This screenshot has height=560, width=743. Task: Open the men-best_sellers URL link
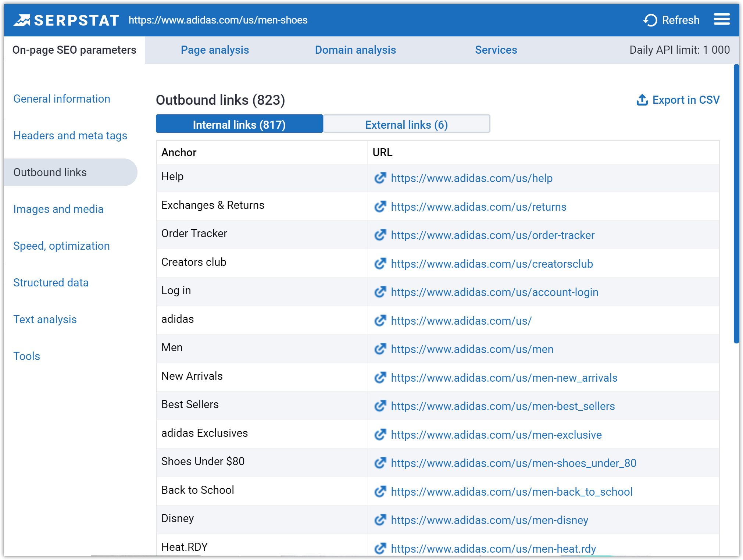tap(503, 406)
